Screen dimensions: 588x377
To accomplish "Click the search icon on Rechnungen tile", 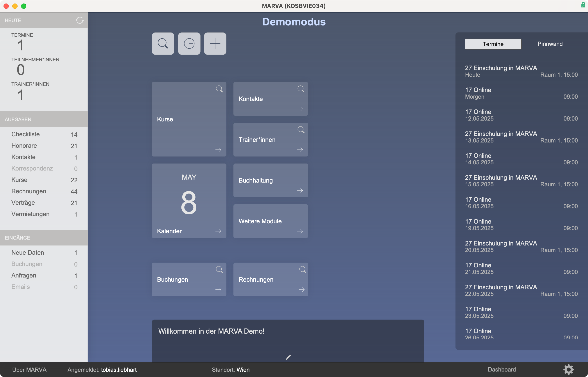I will pos(302,270).
